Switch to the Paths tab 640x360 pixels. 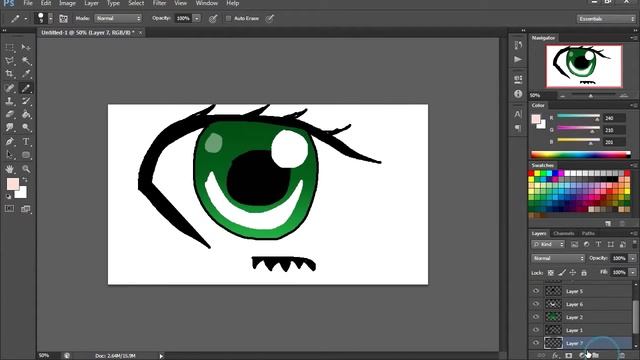pos(588,233)
